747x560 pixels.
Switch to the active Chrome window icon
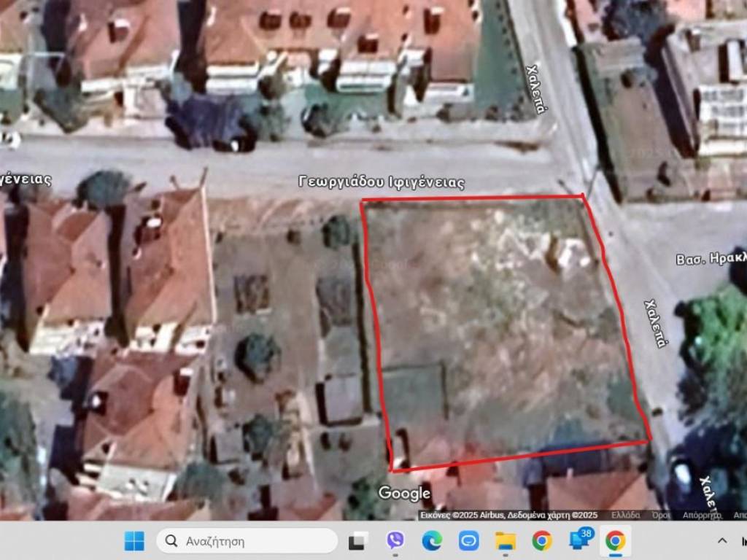pos(615,541)
